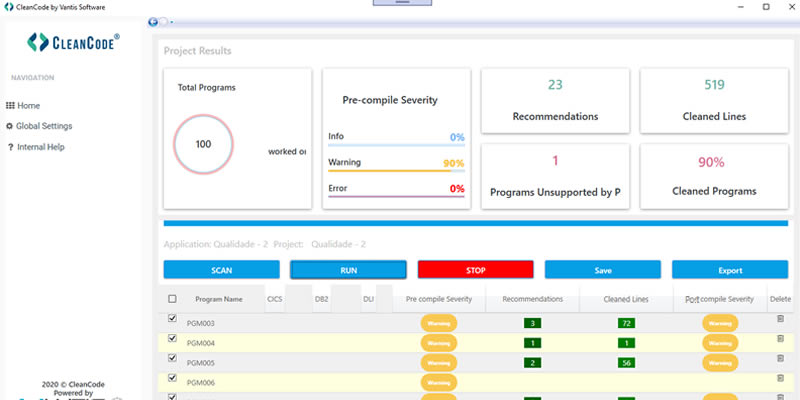800x400 pixels.
Task: Click the DB2 column header
Action: (321, 299)
